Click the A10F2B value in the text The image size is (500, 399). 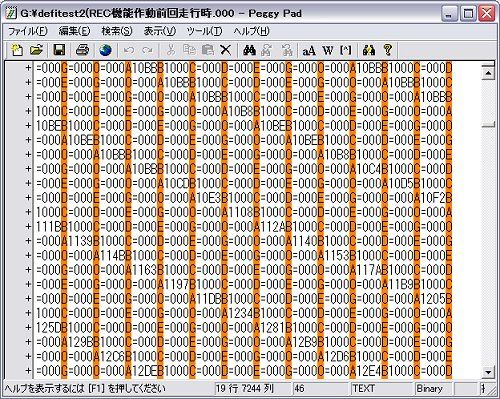tap(433, 198)
